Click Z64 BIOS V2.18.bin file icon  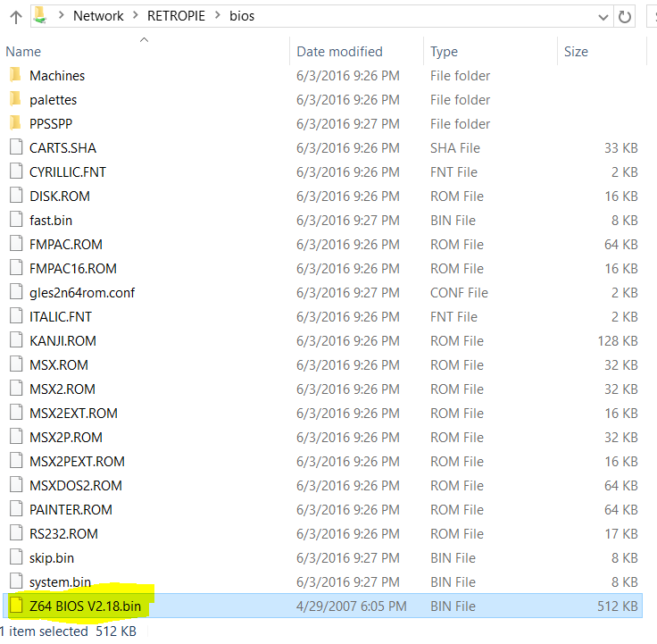tap(16, 606)
